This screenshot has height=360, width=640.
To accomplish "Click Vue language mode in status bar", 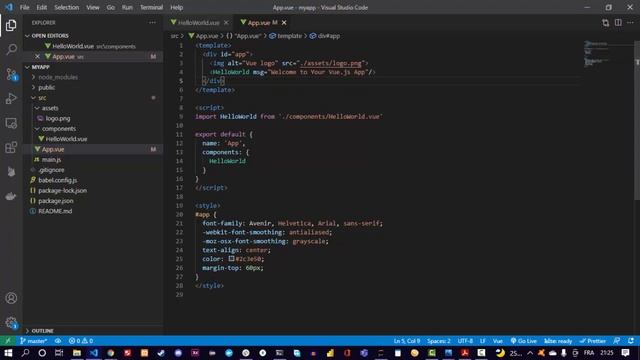I will coord(498,341).
